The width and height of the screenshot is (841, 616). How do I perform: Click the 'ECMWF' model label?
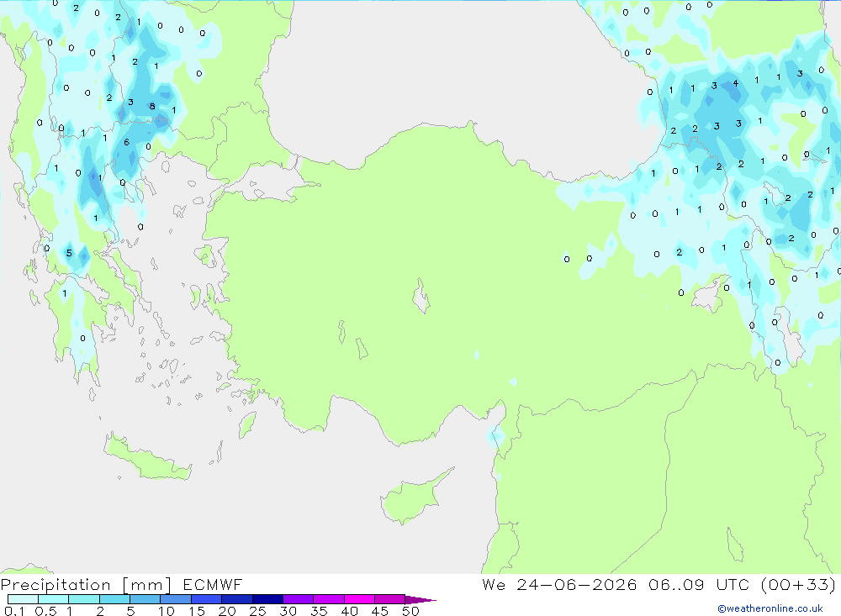pos(213,584)
